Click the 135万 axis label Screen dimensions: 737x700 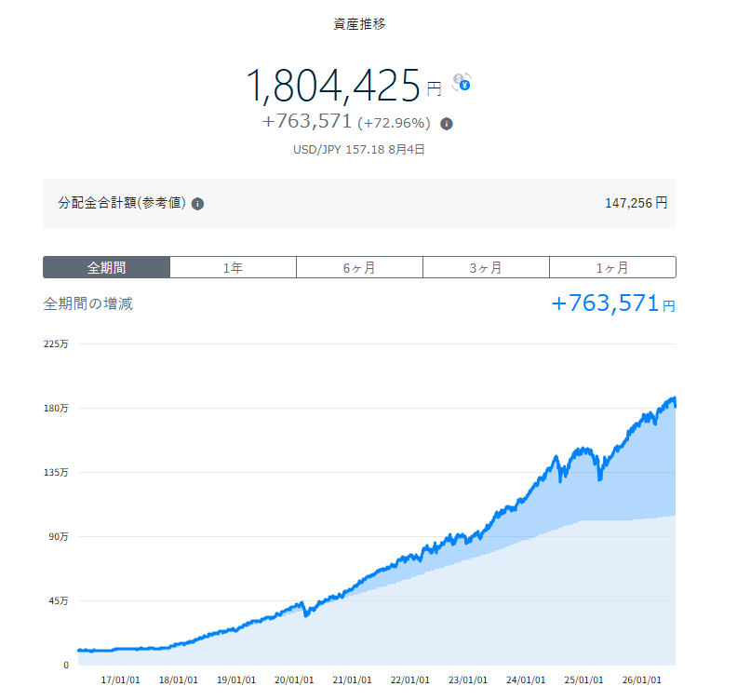pyautogui.click(x=56, y=473)
